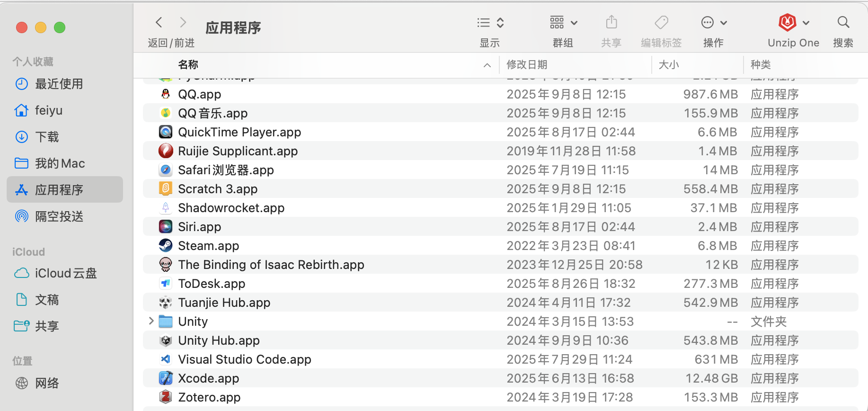The width and height of the screenshot is (868, 411).
Task: Open the 操作 action menu dropdown
Action: 714,22
